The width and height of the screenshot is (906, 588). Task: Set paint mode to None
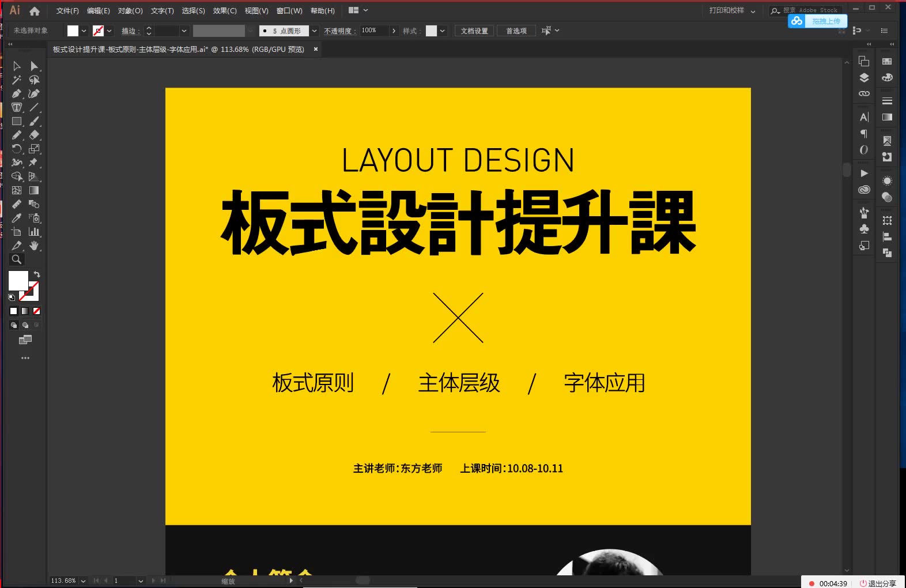click(x=36, y=311)
